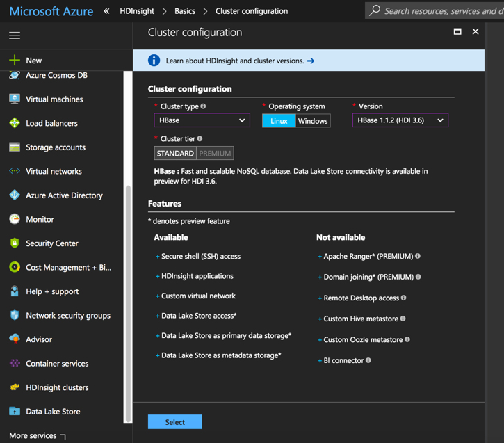This screenshot has height=443, width=504.
Task: Open Azure Active Directory icon
Action: pyautogui.click(x=15, y=195)
